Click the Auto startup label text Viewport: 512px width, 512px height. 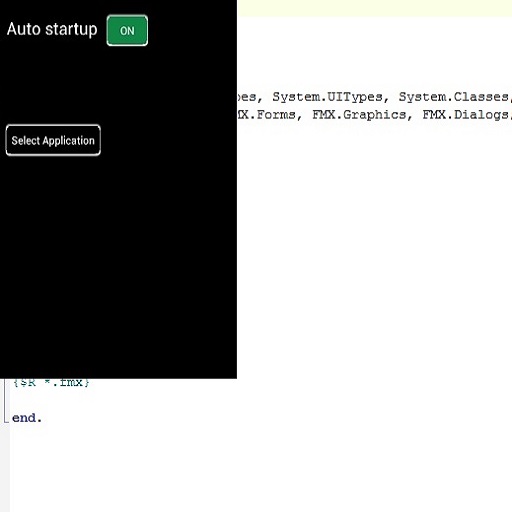(x=52, y=29)
